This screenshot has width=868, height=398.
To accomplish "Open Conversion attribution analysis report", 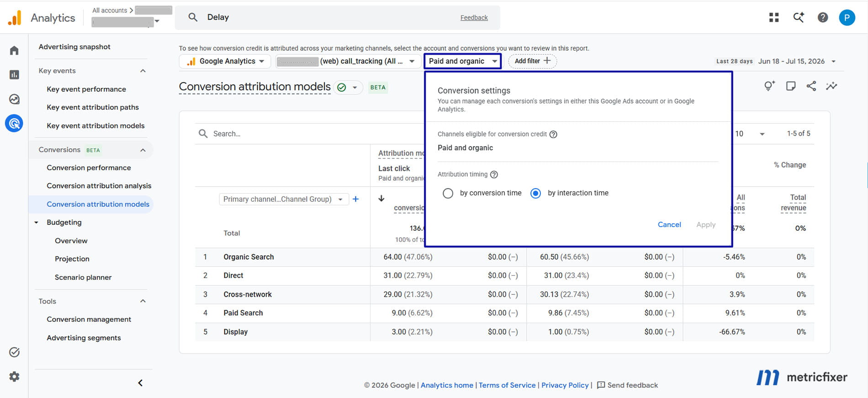I will click(x=99, y=186).
